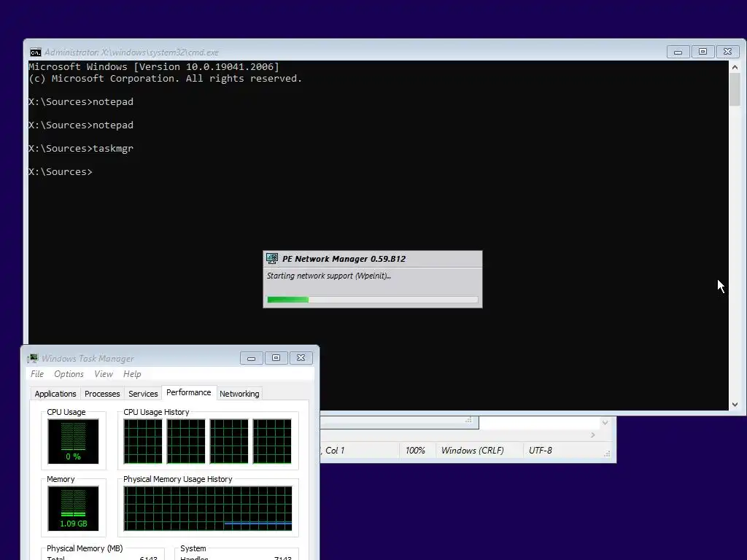Image resolution: width=747 pixels, height=560 pixels.
Task: Minimize the Task Manager window
Action: coord(251,358)
